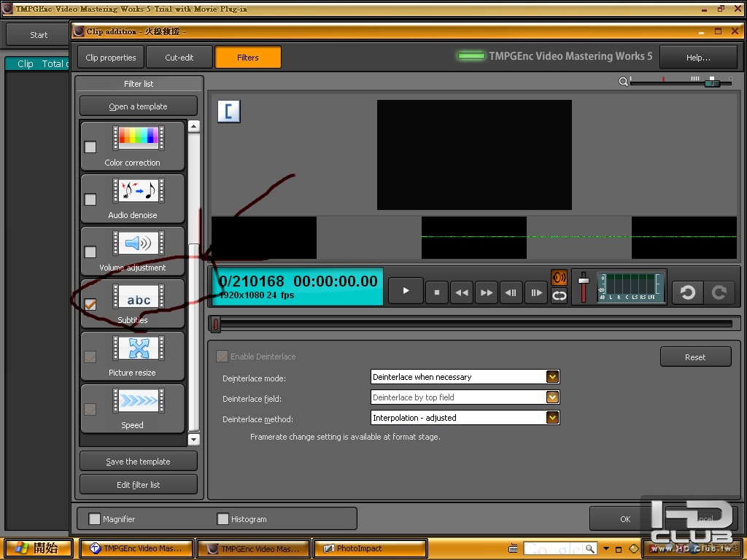This screenshot has height=560, width=747.
Task: Click the rewind button
Action: click(x=462, y=292)
